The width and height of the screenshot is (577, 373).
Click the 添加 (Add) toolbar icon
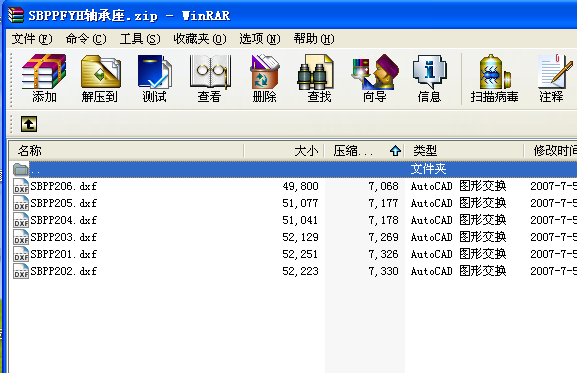44,78
